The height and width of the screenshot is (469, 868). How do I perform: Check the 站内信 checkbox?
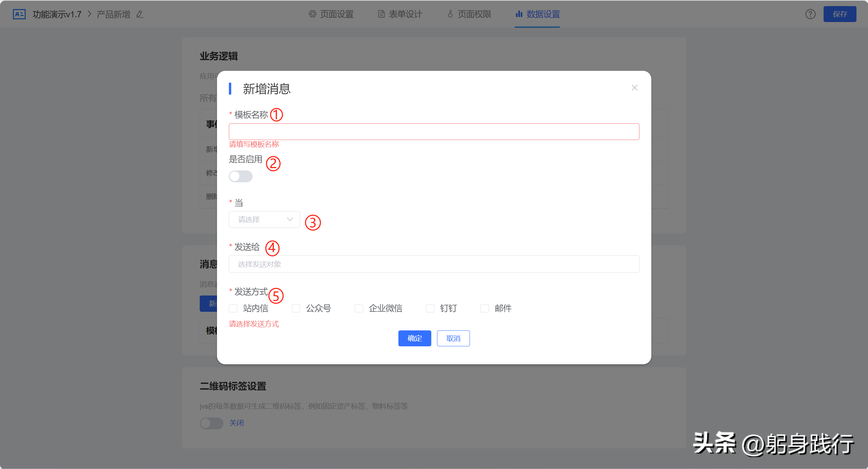(233, 308)
